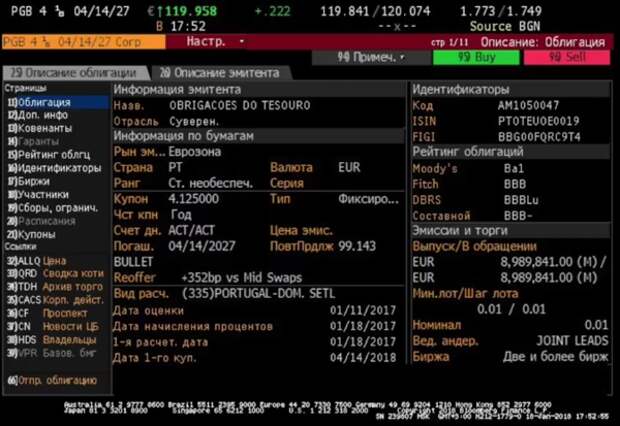Image resolution: width=620 pixels, height=426 pixels.
Task: Open the 14) Гаранты page
Action: tap(34, 142)
